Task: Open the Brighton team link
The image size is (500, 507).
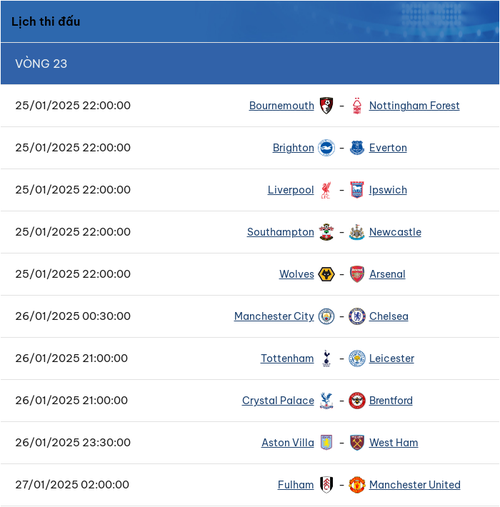Action: tap(293, 148)
